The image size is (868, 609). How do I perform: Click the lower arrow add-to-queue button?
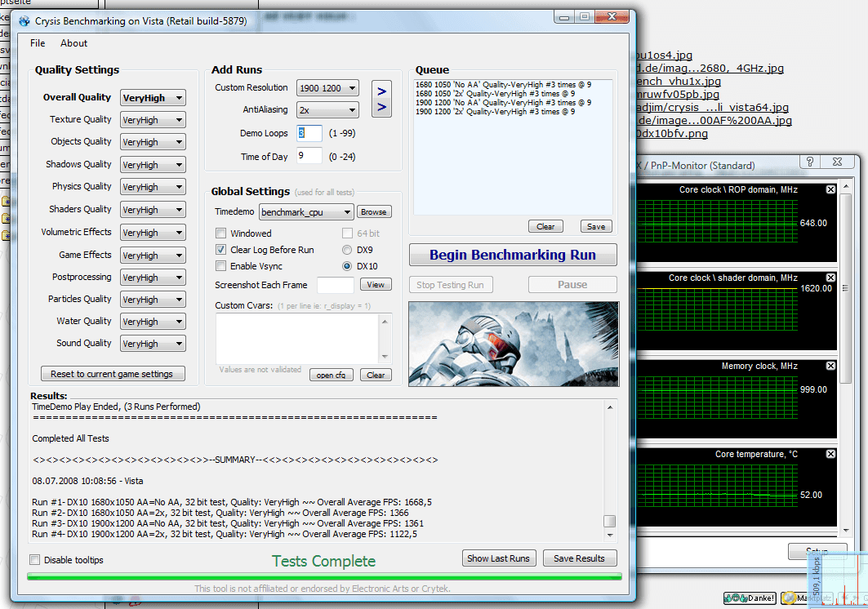click(x=381, y=107)
